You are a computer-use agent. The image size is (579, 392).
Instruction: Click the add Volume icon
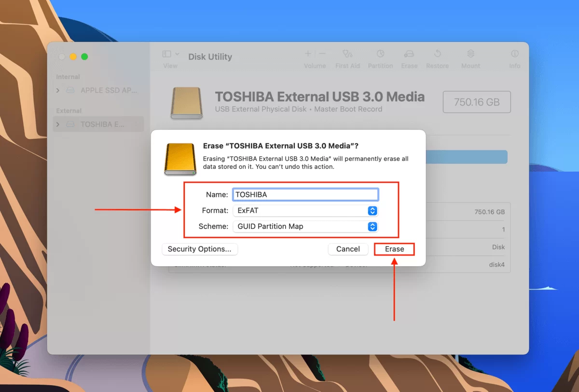(x=307, y=54)
